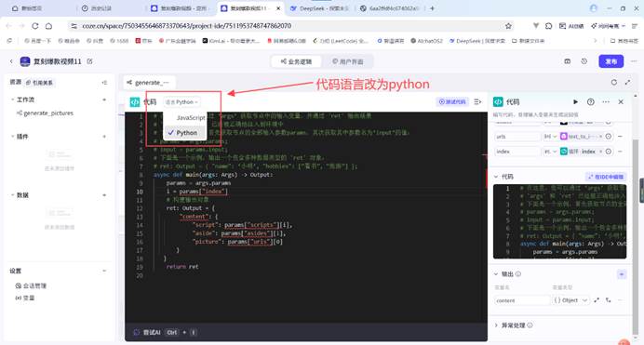
Task: Open 变量 variables settings
Action: 25,298
